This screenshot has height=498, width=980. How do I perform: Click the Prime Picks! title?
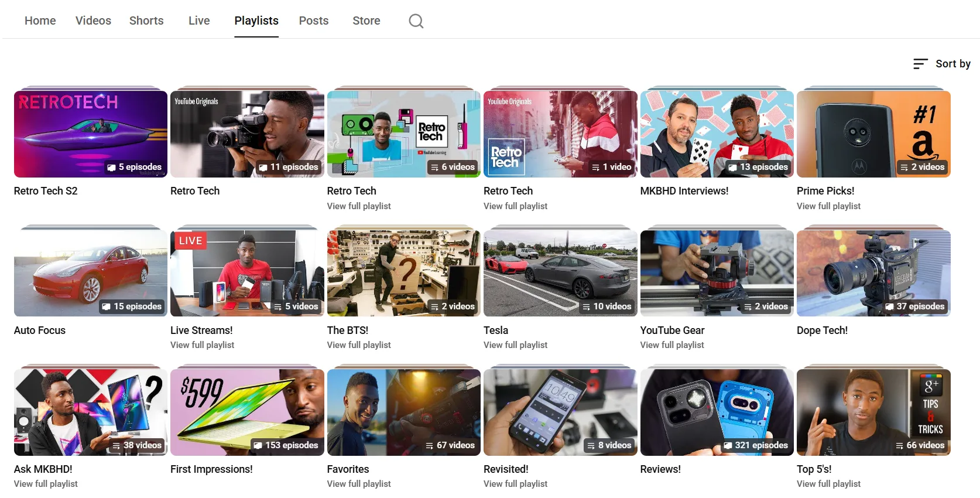825,191
